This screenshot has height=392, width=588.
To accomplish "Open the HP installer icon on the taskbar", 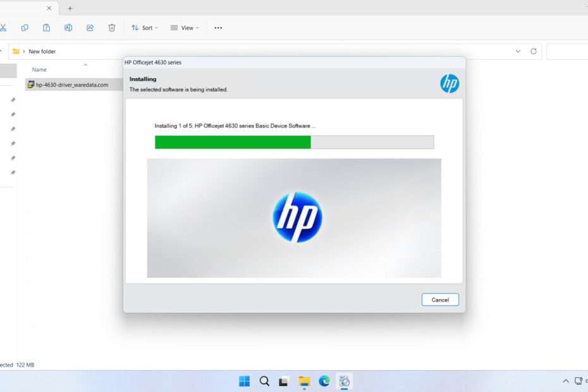I will [345, 381].
